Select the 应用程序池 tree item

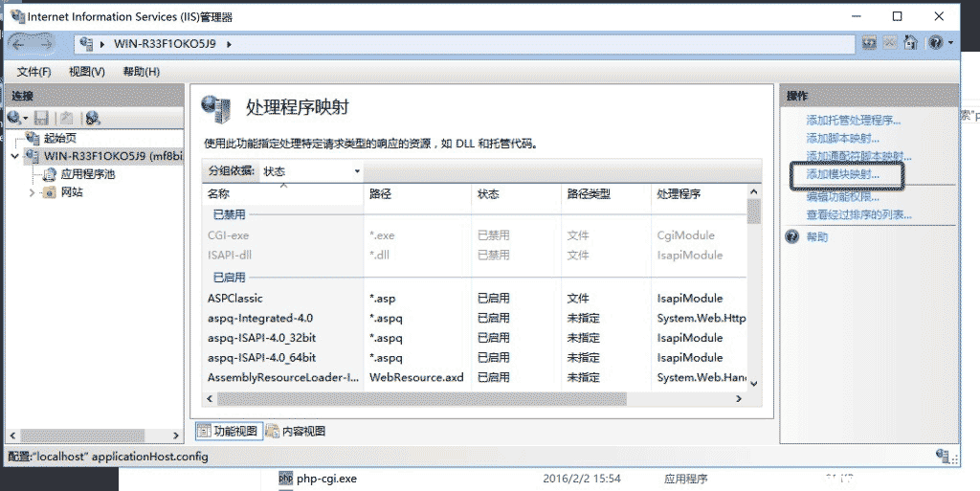pyautogui.click(x=87, y=174)
